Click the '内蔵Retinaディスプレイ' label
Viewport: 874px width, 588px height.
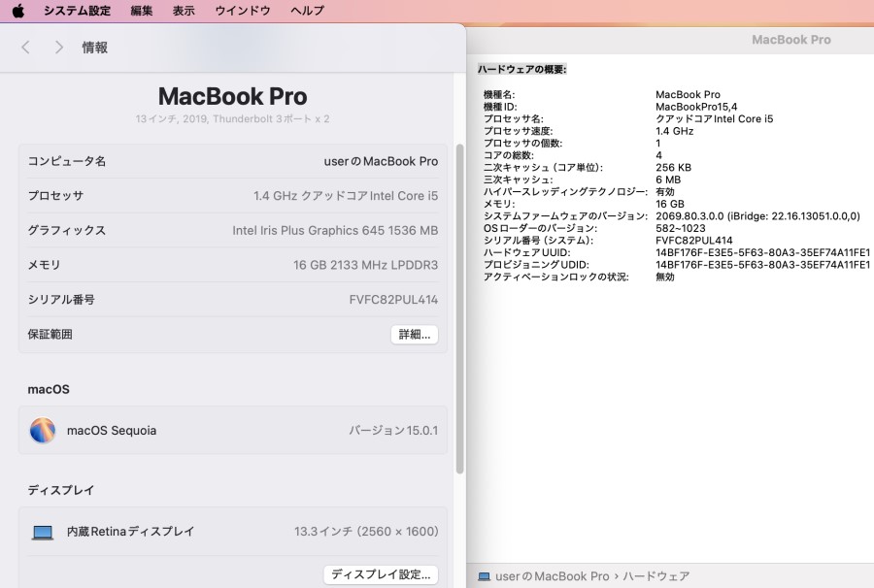click(130, 532)
